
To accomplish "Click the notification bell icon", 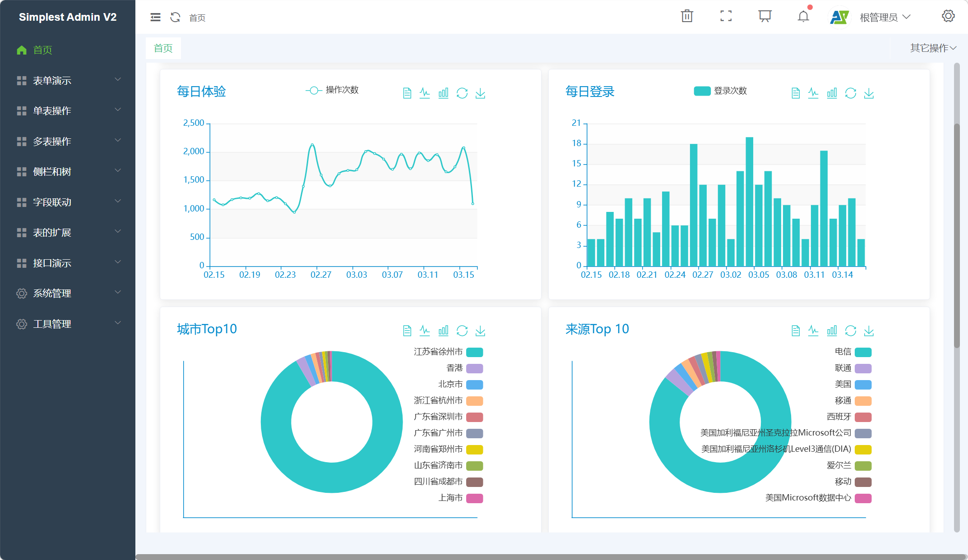I will click(x=803, y=17).
